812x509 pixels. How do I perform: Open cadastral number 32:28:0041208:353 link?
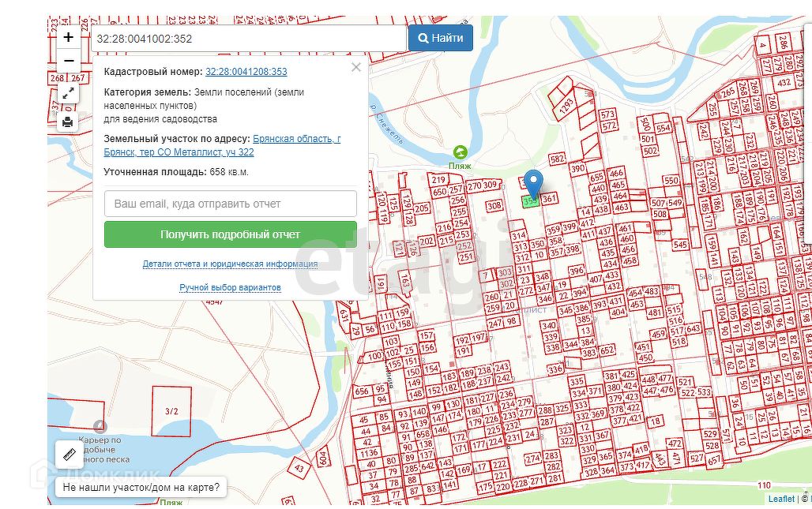246,72
